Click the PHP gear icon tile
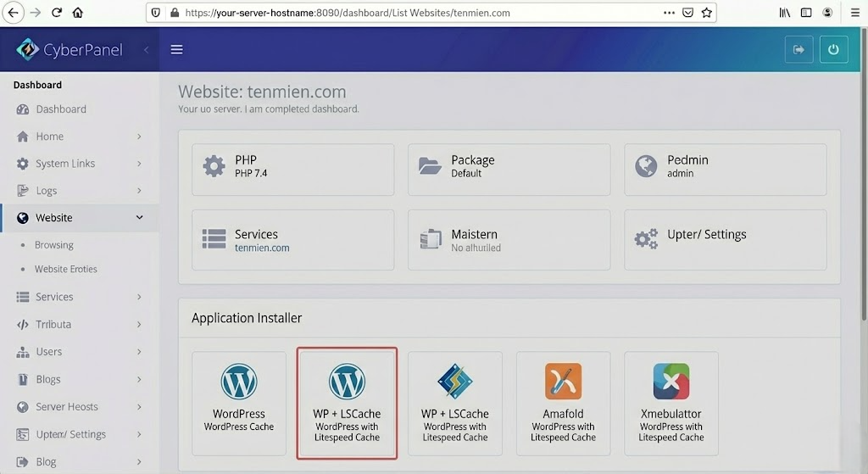This screenshot has height=474, width=868. click(x=214, y=166)
